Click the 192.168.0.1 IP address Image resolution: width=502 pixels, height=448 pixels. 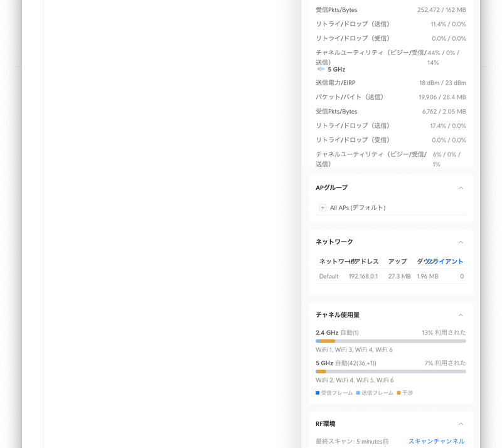tap(363, 276)
